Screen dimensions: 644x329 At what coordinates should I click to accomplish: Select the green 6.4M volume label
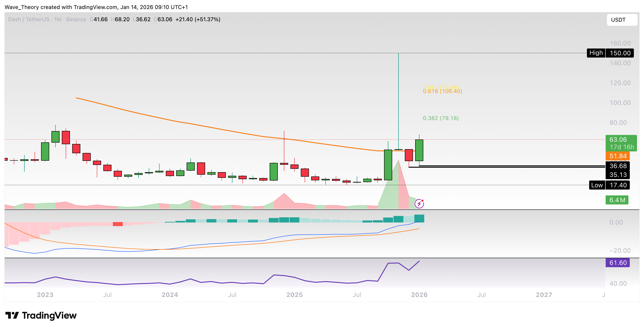[x=617, y=200]
